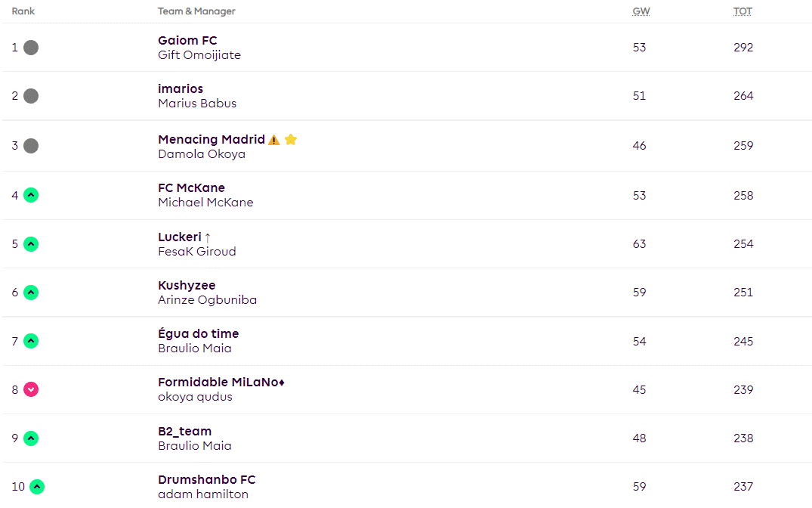Open the Égua do time team link

[199, 333]
